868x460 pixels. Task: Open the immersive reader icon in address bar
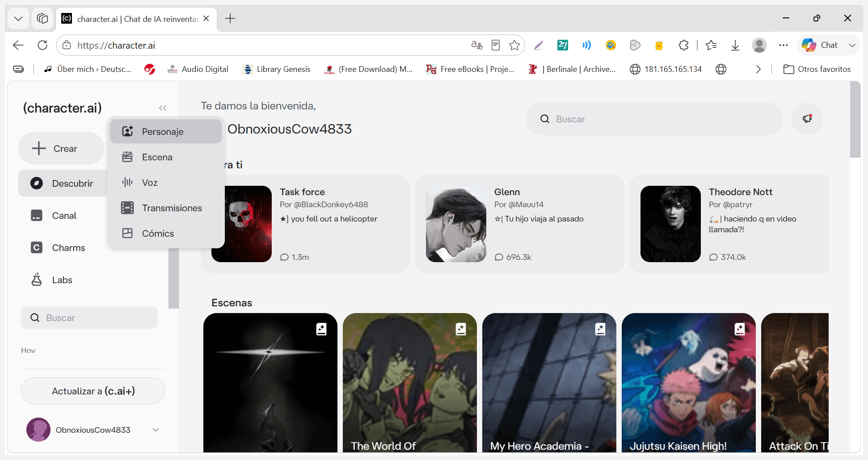click(496, 45)
